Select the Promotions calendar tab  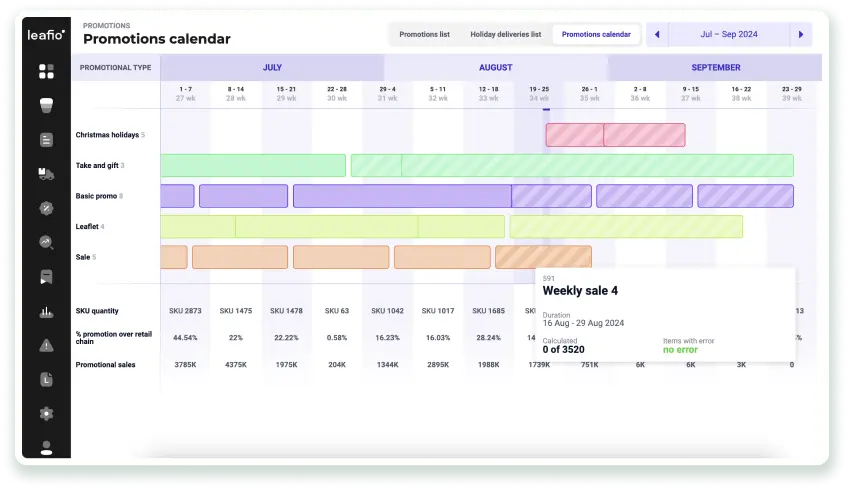pos(596,35)
